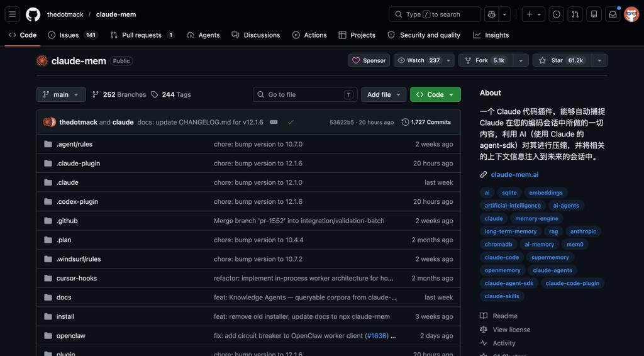The height and width of the screenshot is (356, 644).
Task: Open the issues icon in header
Action: tap(556, 14)
